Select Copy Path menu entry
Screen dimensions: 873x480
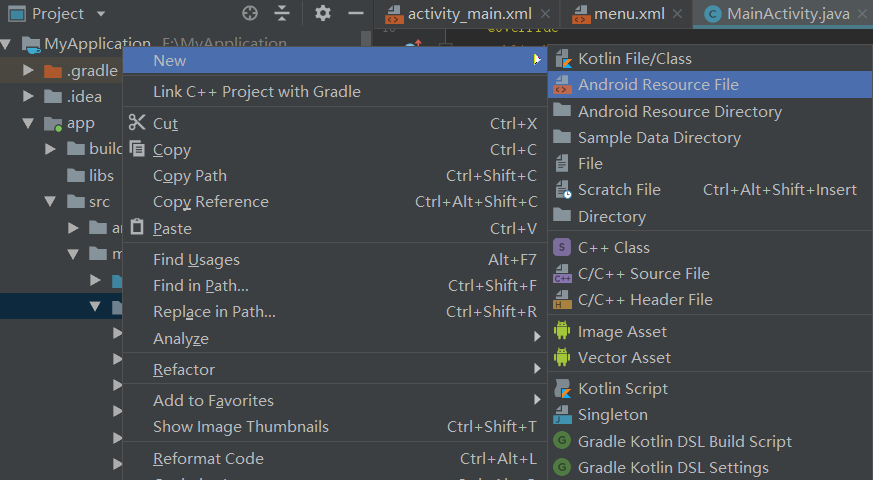(335, 175)
